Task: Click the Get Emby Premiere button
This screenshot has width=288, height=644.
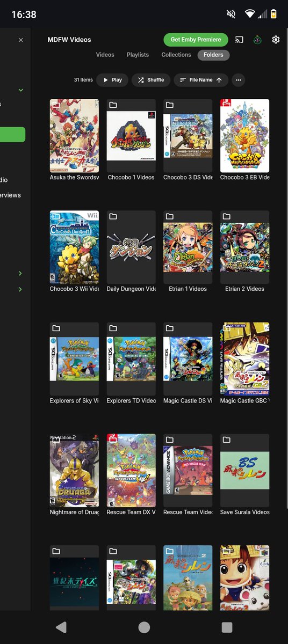Action: click(x=196, y=40)
